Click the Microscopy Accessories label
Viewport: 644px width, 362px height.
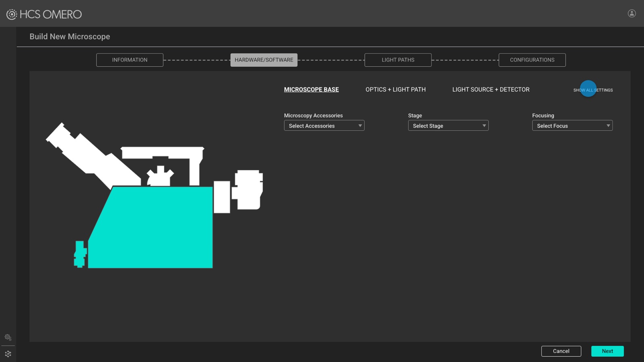point(313,115)
